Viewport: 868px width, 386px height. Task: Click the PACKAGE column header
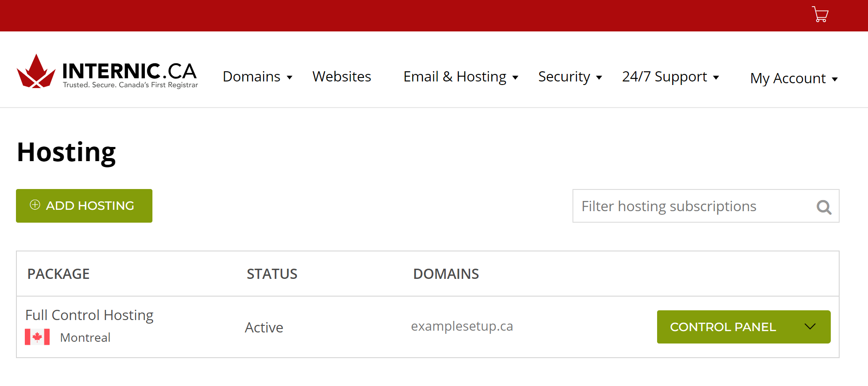tap(58, 274)
